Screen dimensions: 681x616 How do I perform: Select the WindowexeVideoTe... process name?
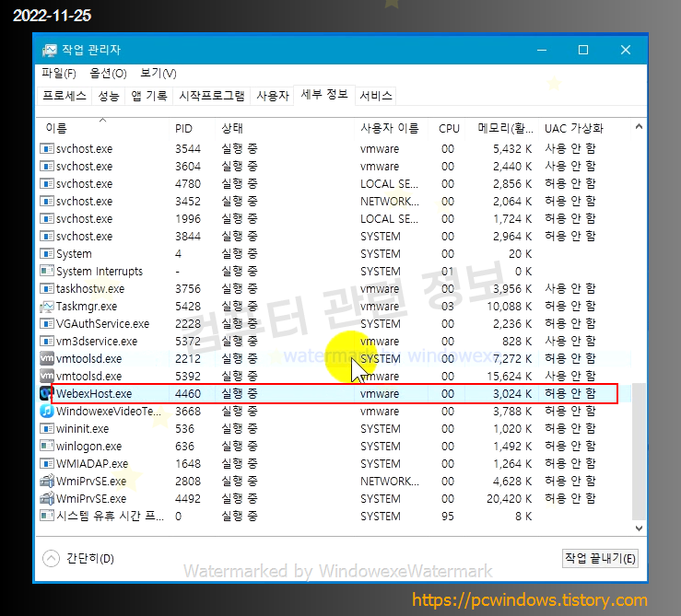point(109,411)
